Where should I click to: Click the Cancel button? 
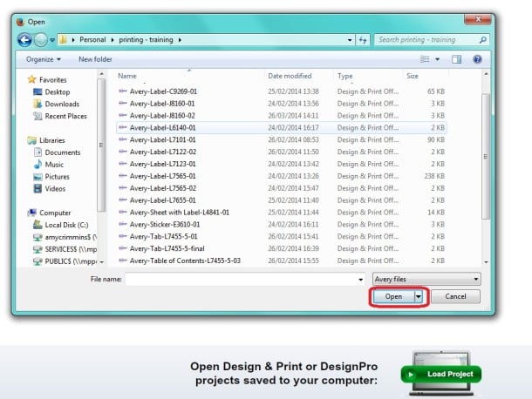[x=455, y=296]
